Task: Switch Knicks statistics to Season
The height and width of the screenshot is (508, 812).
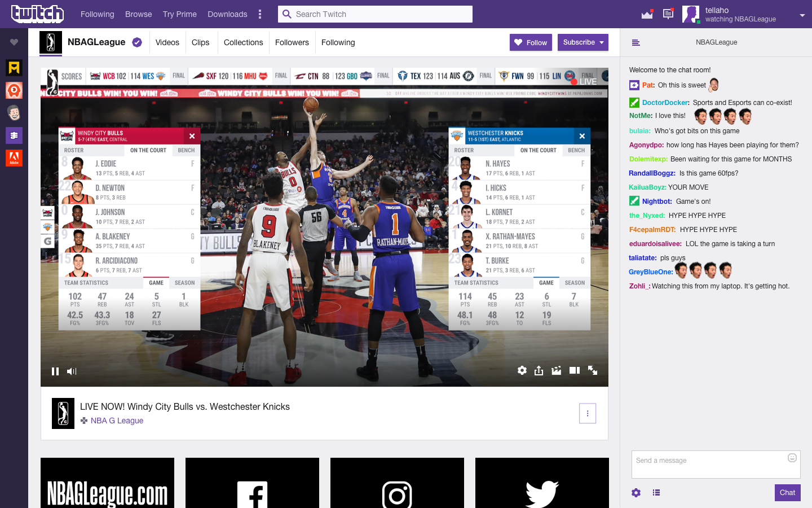Action: pos(575,283)
